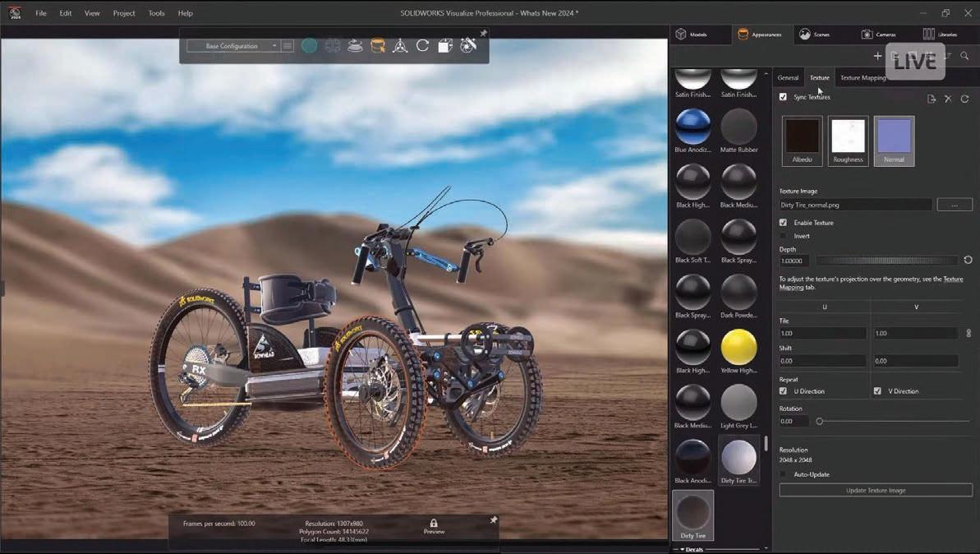Switch to the Libraries tab

pyautogui.click(x=940, y=35)
